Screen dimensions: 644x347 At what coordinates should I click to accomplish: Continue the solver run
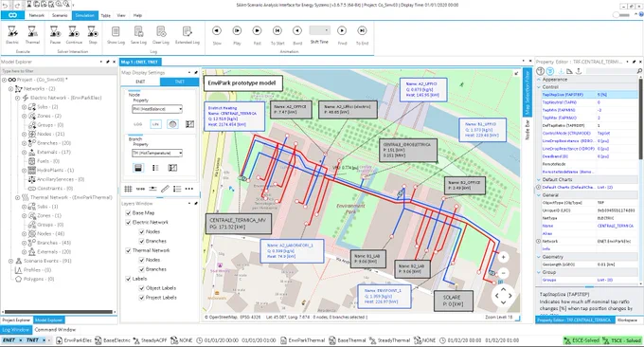click(x=74, y=34)
